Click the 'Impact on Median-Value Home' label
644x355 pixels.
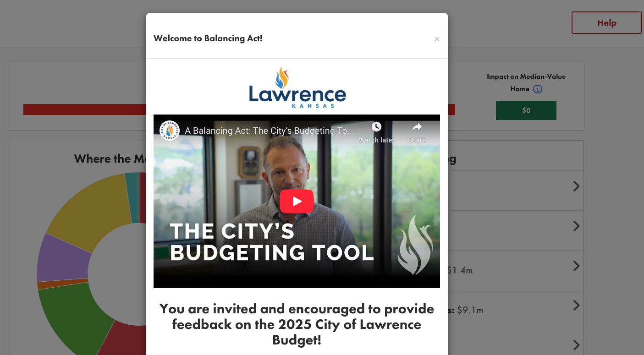[526, 83]
